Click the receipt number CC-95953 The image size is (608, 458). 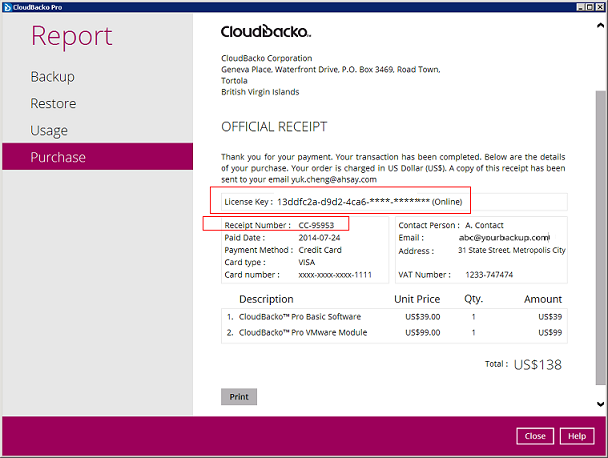[316, 225]
